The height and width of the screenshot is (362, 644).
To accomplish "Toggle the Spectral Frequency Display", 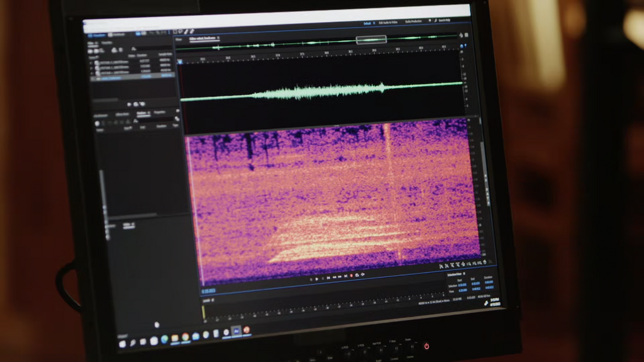I will [x=138, y=34].
